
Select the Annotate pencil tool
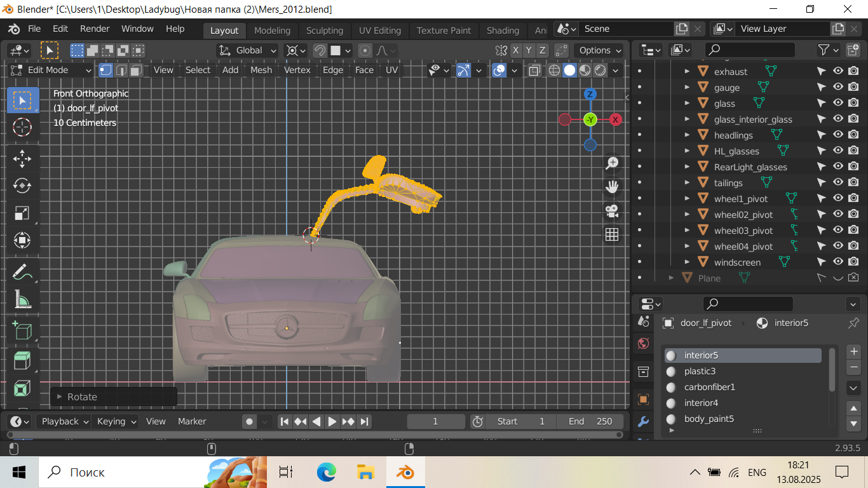point(22,271)
